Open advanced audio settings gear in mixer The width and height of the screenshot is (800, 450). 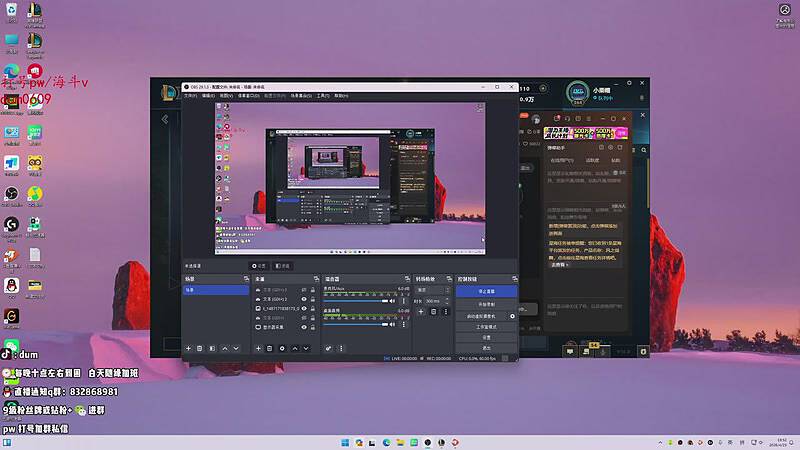(328, 348)
